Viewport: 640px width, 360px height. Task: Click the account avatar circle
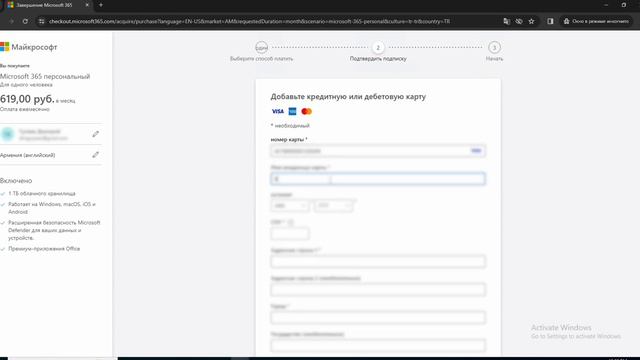click(8, 134)
